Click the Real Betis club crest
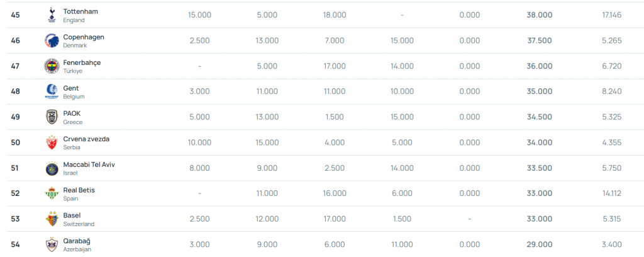 52,193
